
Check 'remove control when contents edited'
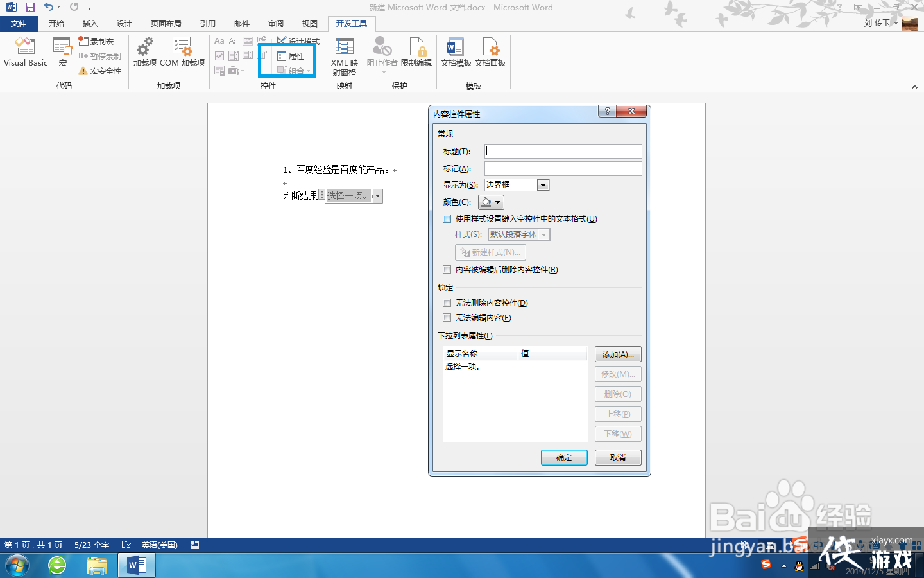click(x=447, y=269)
